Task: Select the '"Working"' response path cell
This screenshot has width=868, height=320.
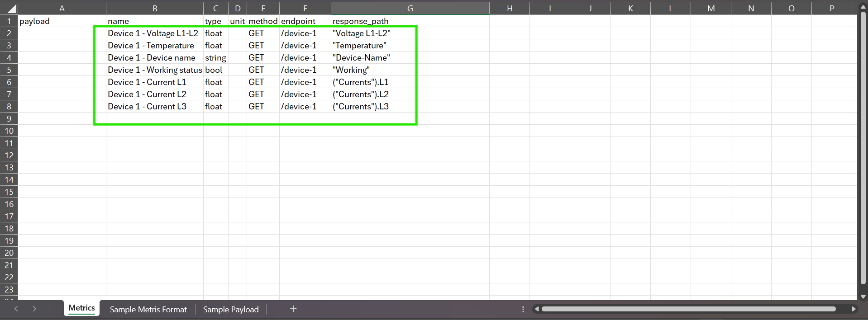Action: click(410, 70)
